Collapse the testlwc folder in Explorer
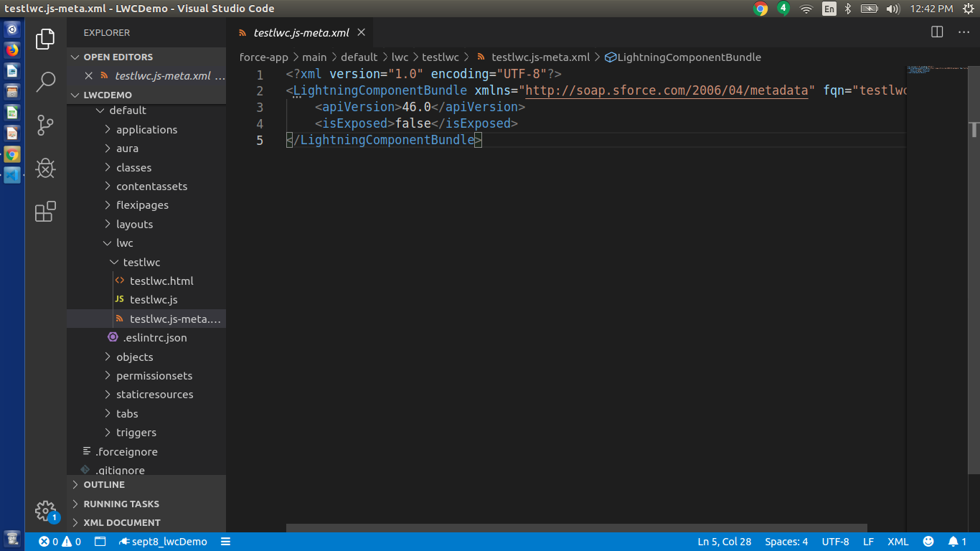This screenshot has width=980, height=551. pos(140,262)
